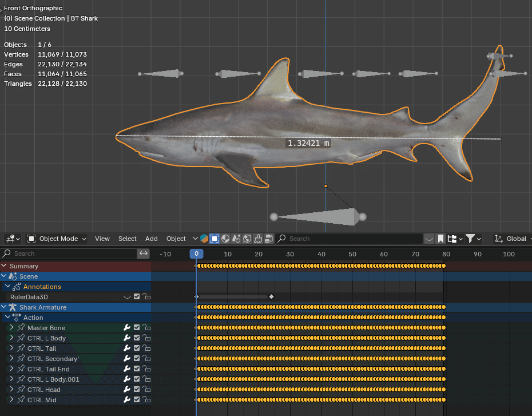Collapse the Annotations group

pyautogui.click(x=8, y=286)
